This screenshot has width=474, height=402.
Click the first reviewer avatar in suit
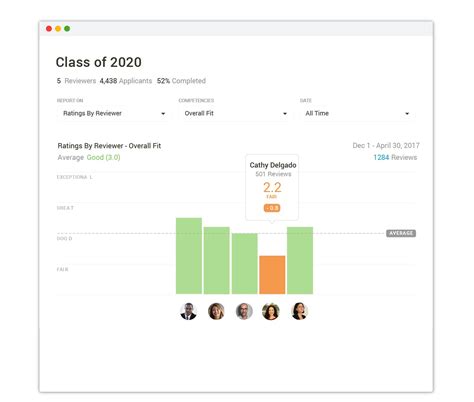[188, 311]
